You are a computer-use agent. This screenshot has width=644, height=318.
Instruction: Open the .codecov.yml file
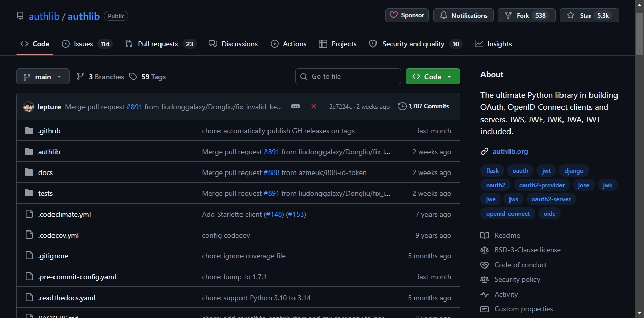[x=59, y=235]
